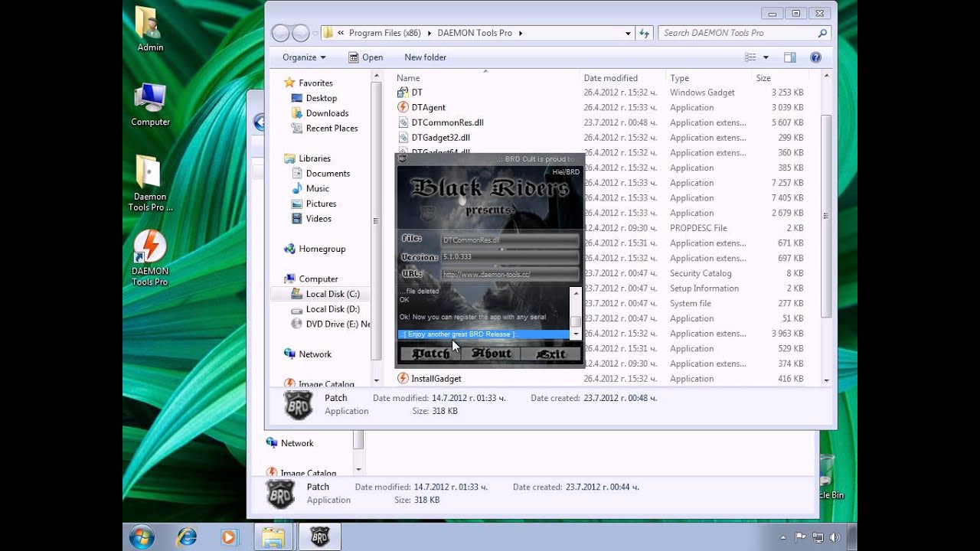Click the Patch button in BRD patcher
This screenshot has height=551, width=980.
coord(431,354)
